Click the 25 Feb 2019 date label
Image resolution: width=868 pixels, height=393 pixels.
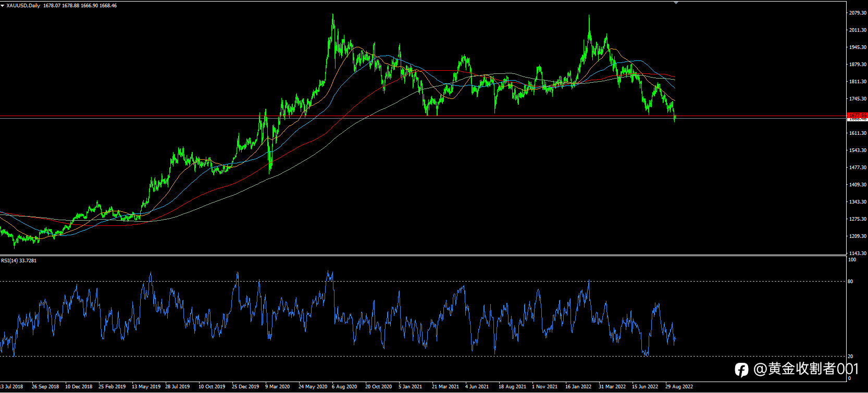tap(112, 387)
